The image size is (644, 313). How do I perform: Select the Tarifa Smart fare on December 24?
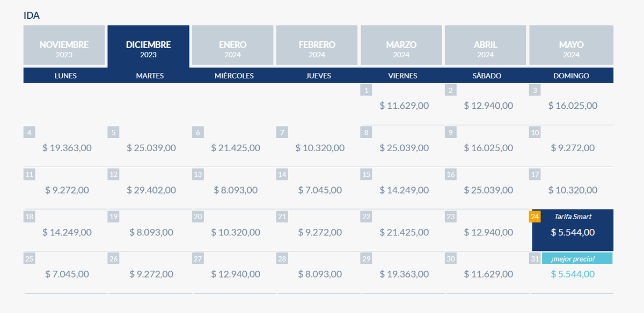[573, 232]
